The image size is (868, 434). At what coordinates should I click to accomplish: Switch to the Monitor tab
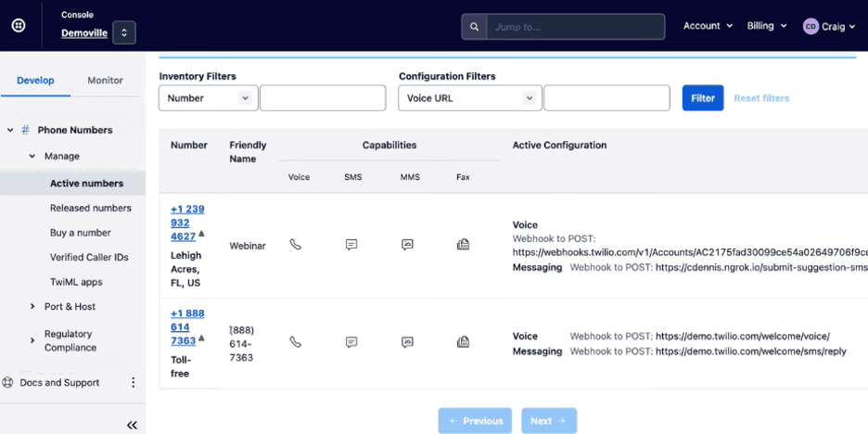coord(105,81)
